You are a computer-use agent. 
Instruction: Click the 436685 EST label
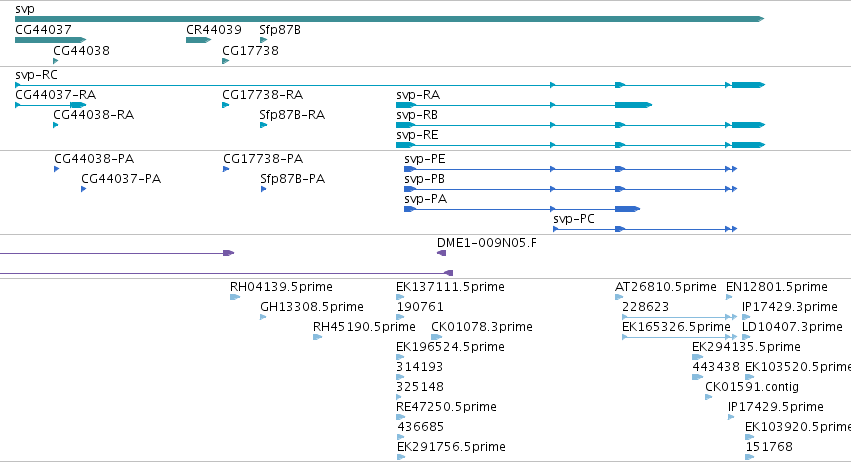[x=421, y=427]
